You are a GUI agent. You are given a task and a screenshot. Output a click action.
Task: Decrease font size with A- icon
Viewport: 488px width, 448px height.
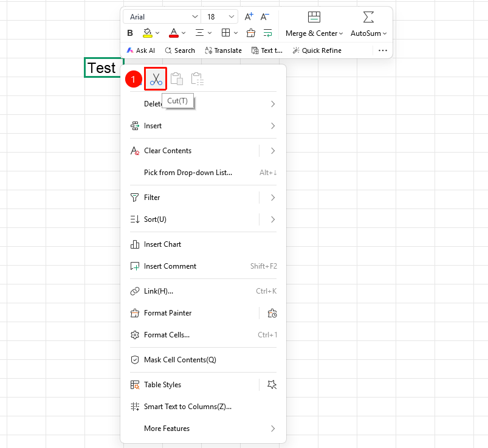[265, 16]
